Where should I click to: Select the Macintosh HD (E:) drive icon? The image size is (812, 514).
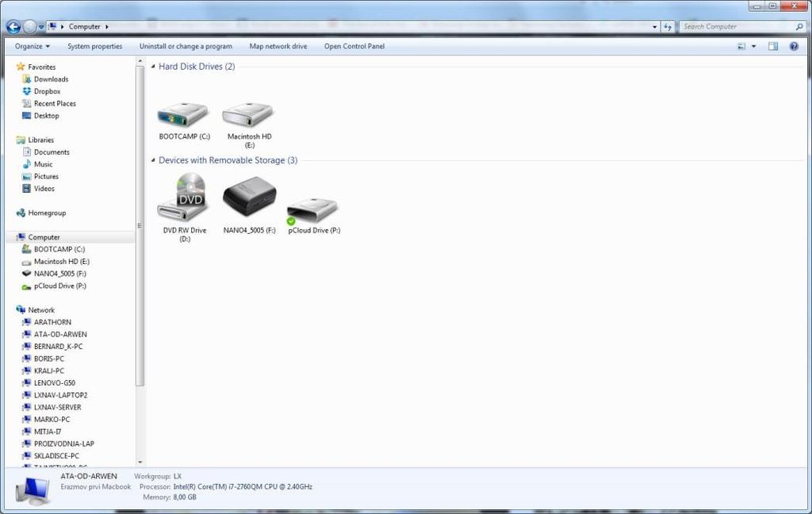click(x=247, y=115)
